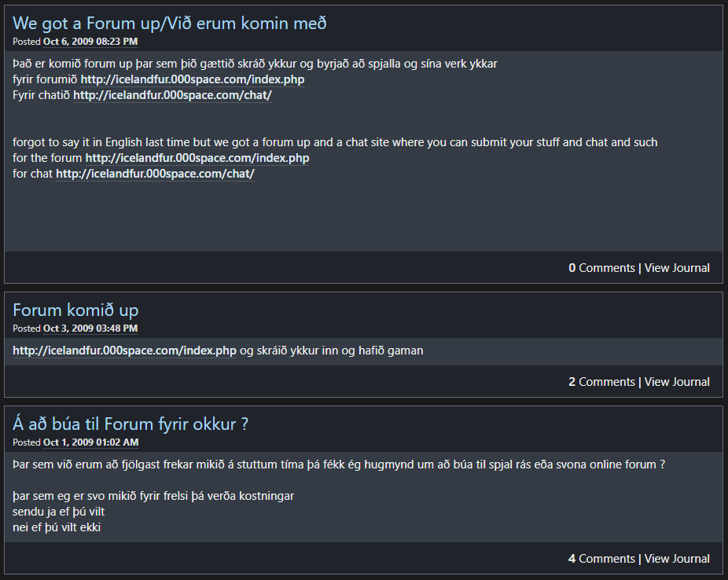Open the 'Forum komið up' journal title
Viewport: 728px width, 580px height.
pyautogui.click(x=75, y=310)
